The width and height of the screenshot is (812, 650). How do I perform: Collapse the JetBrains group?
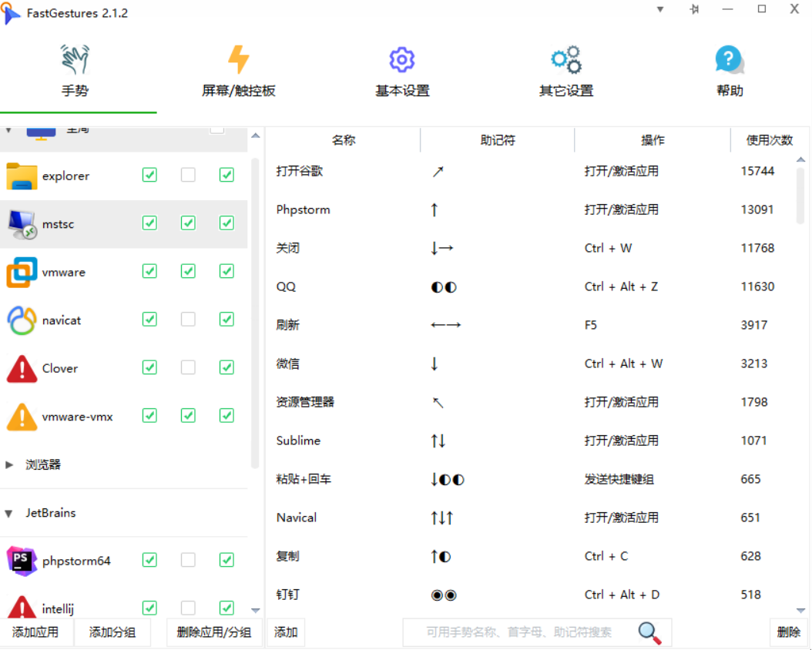pos(8,514)
